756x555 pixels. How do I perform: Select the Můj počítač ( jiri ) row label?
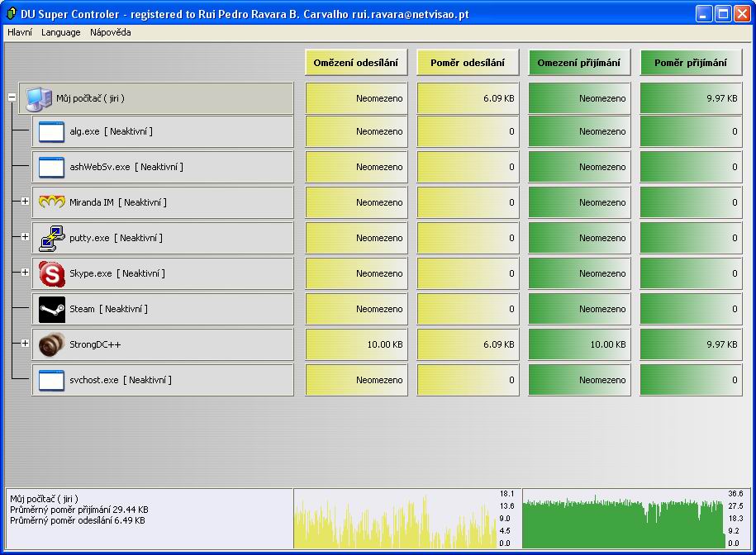click(x=155, y=98)
